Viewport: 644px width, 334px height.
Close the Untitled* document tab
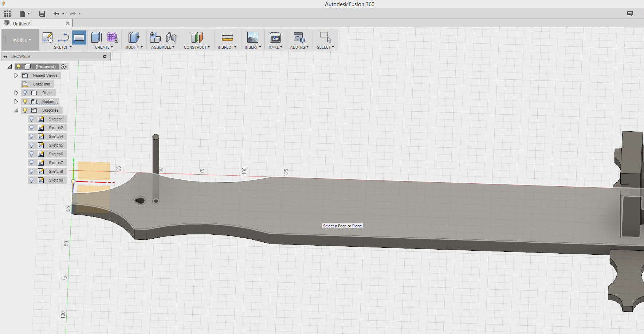68,23
